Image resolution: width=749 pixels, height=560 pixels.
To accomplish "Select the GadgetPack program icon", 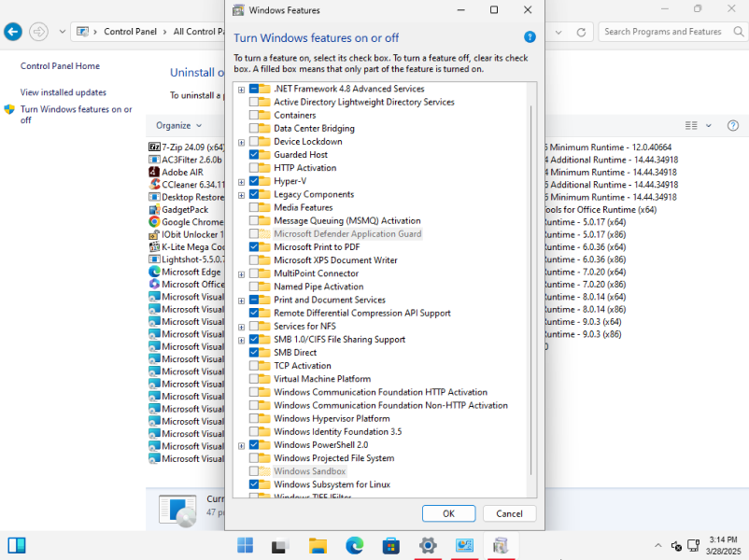I will tap(154, 209).
